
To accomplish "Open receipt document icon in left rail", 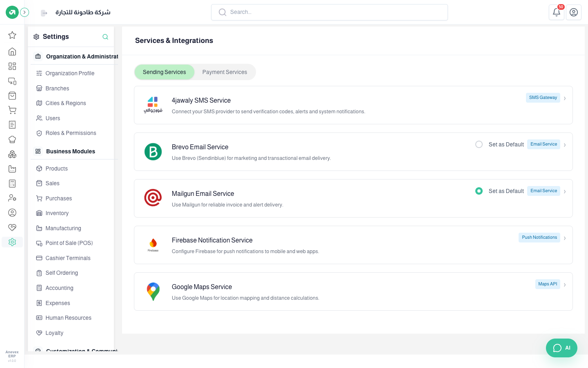I will tap(12, 125).
